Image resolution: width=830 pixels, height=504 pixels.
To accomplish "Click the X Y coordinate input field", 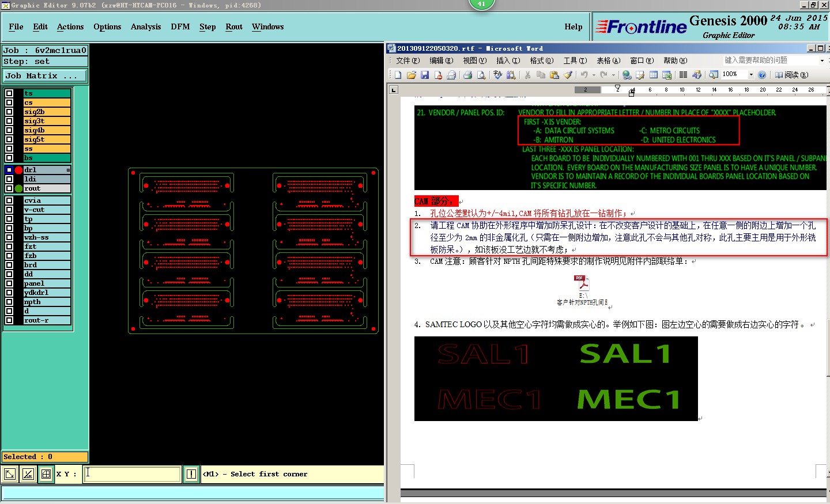I will [x=133, y=474].
